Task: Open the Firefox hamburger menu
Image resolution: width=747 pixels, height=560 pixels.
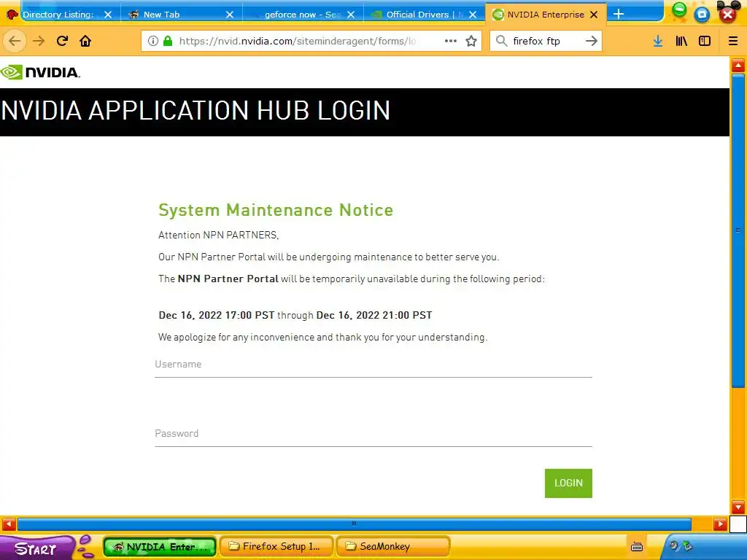Action: [x=732, y=41]
